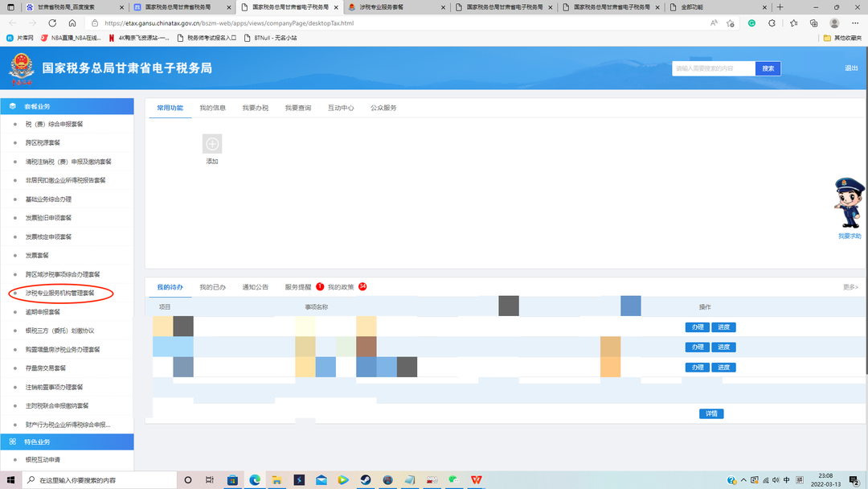Image resolution: width=868 pixels, height=489 pixels.
Task: Click the site search input field
Action: coord(714,68)
